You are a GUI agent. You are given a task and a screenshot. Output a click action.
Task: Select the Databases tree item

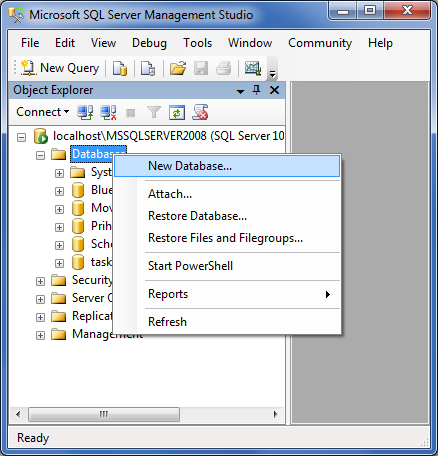[98, 154]
